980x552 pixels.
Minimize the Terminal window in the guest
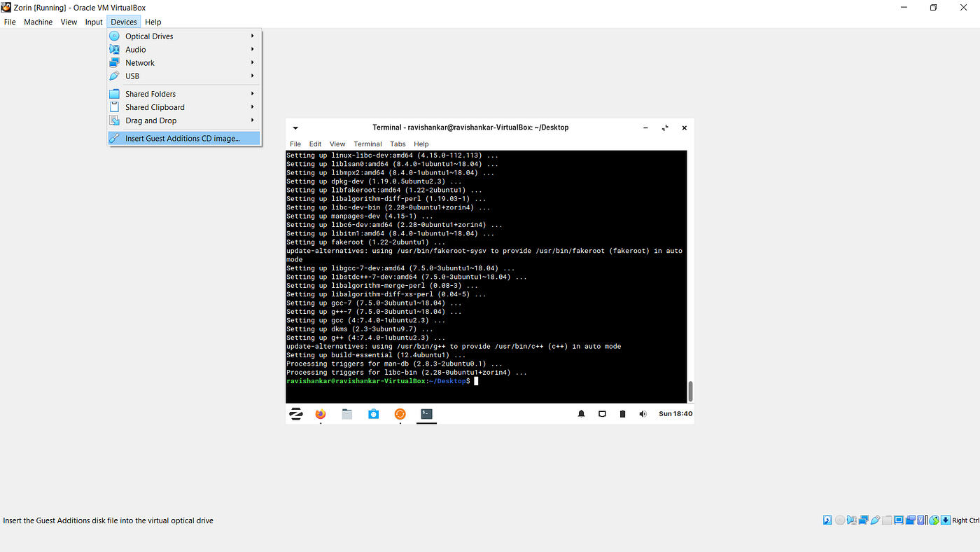(x=645, y=128)
